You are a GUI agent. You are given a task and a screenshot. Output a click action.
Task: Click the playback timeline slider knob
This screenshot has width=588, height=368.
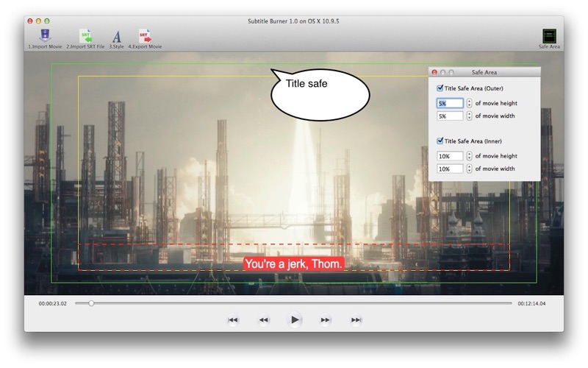(91, 302)
